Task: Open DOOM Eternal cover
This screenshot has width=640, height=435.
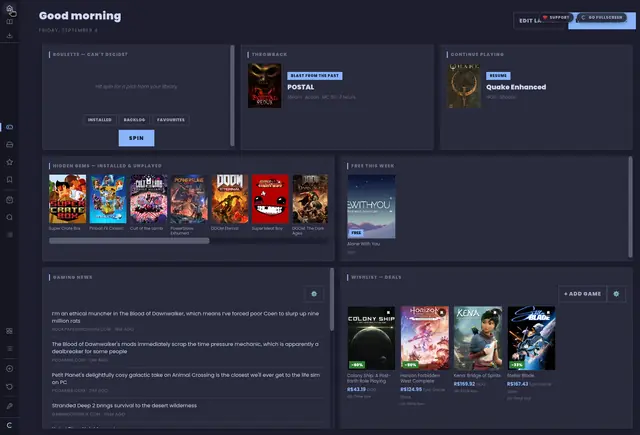Action: 229,199
